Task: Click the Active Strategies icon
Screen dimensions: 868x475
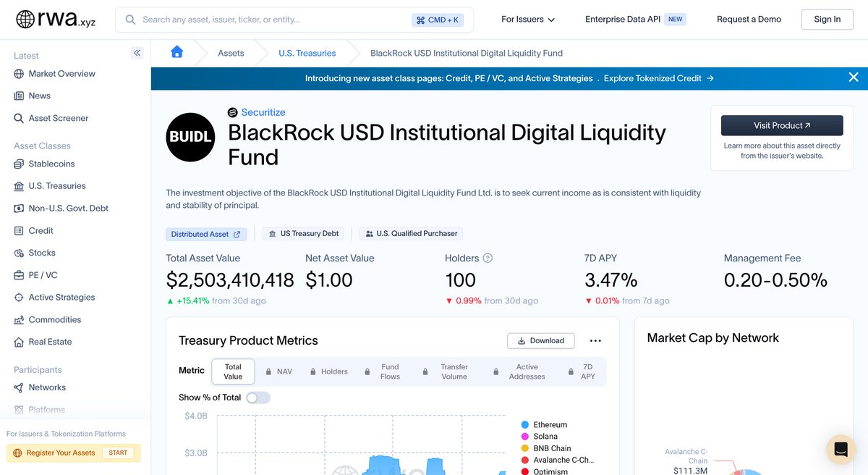Action: (x=19, y=298)
